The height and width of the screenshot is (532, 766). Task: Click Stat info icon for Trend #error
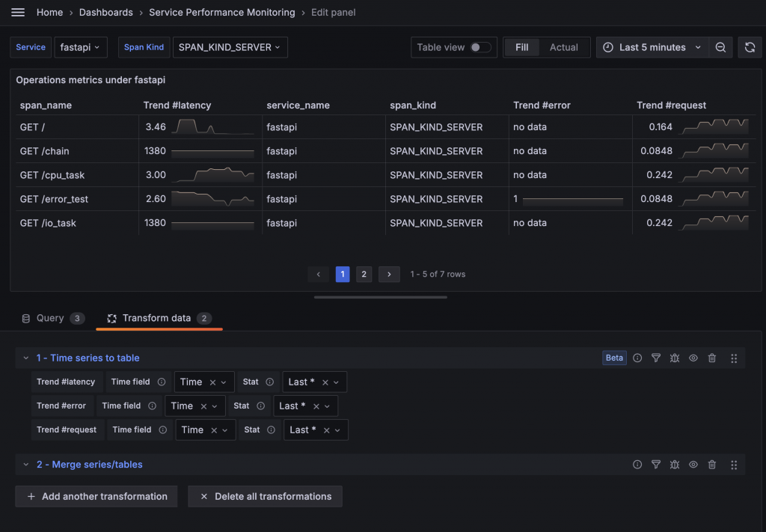(261, 406)
